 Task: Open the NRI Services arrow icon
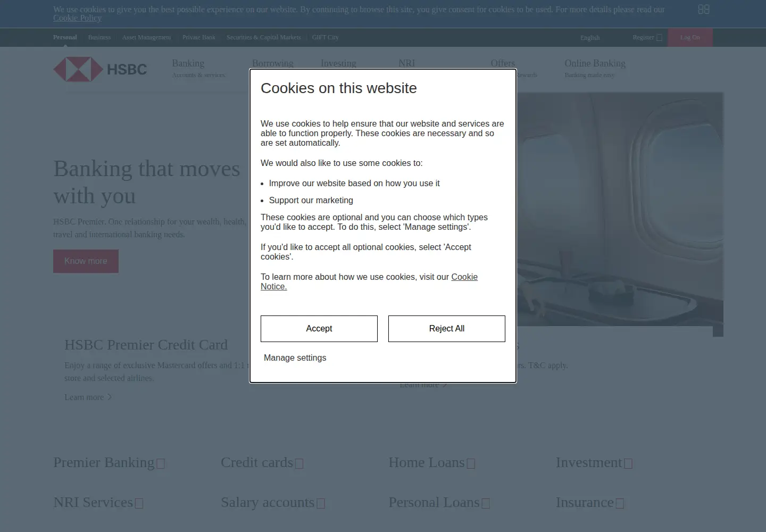(x=139, y=503)
